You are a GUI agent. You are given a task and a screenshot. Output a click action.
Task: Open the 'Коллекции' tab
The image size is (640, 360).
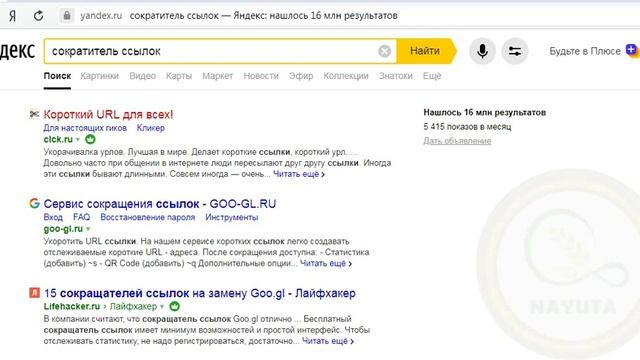(346, 76)
